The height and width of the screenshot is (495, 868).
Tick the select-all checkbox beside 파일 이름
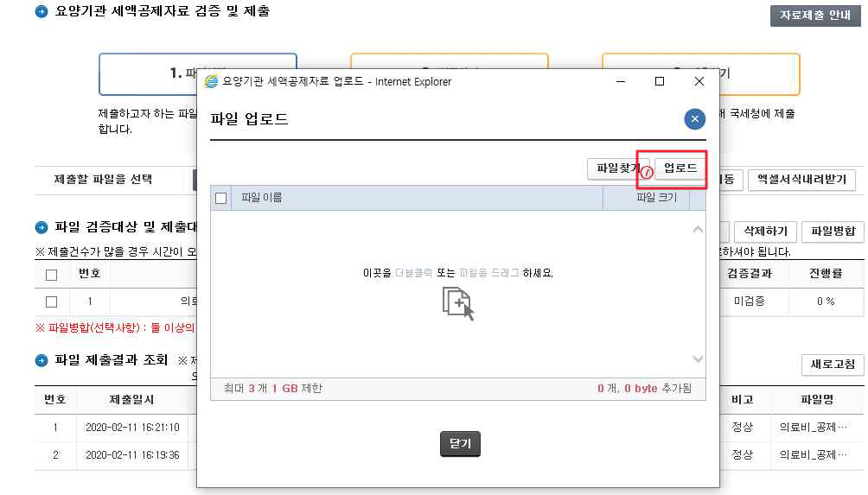(x=220, y=199)
